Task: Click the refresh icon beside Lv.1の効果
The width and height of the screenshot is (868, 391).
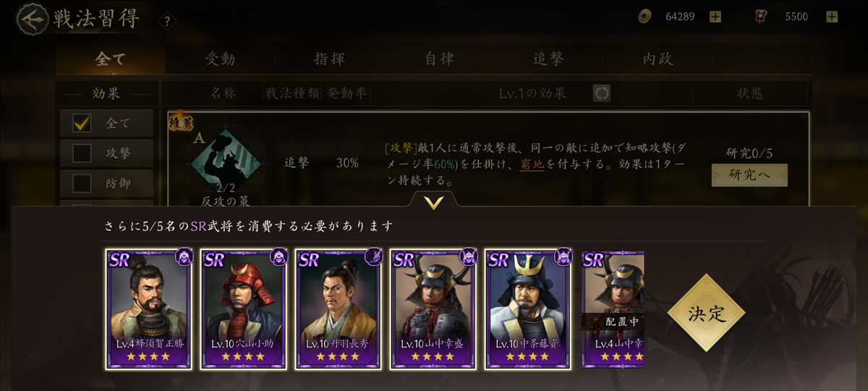Action: pyautogui.click(x=601, y=93)
